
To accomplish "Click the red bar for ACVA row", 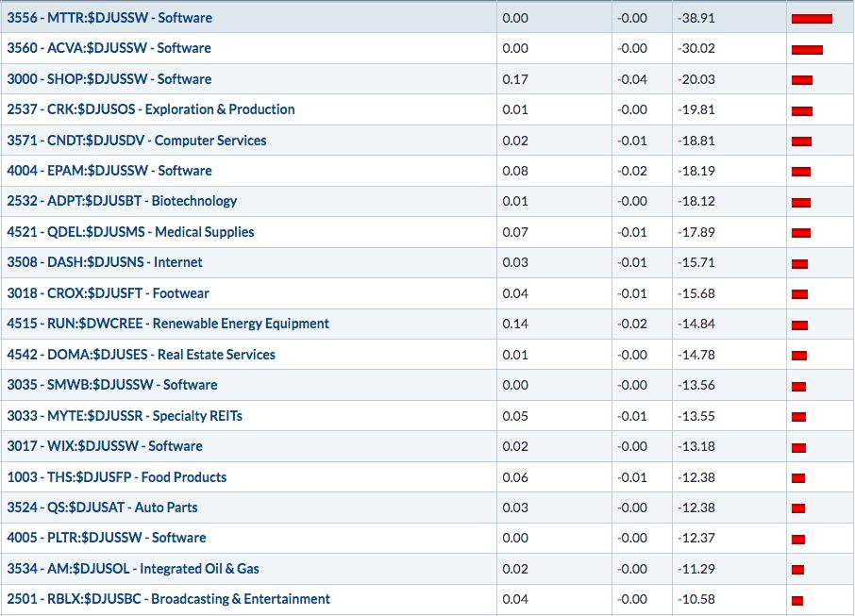I will 807,50.
